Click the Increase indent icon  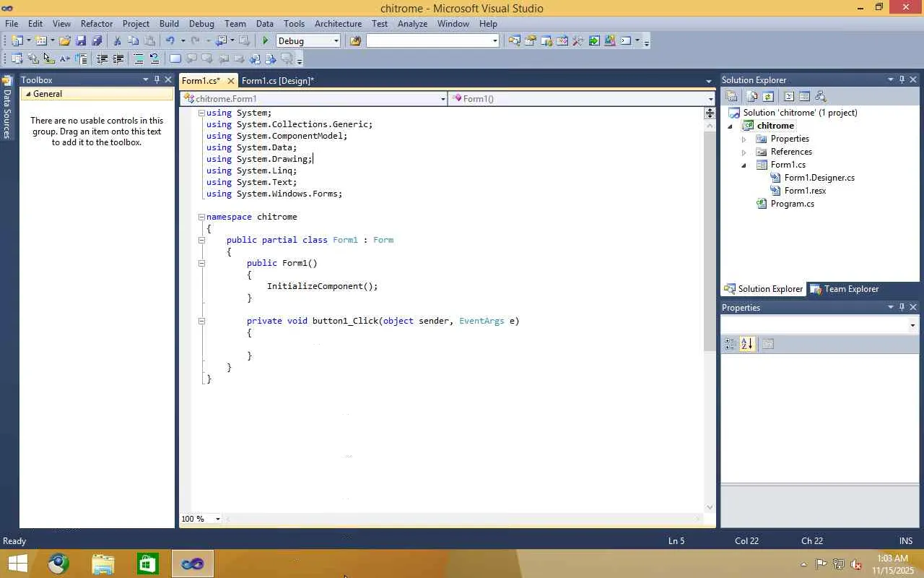(x=118, y=59)
